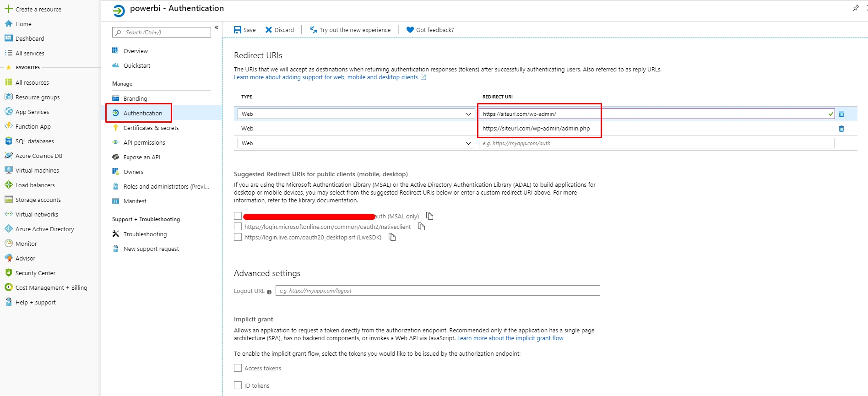Click the Virtual machines icon
The image size is (868, 396).
click(x=8, y=170)
